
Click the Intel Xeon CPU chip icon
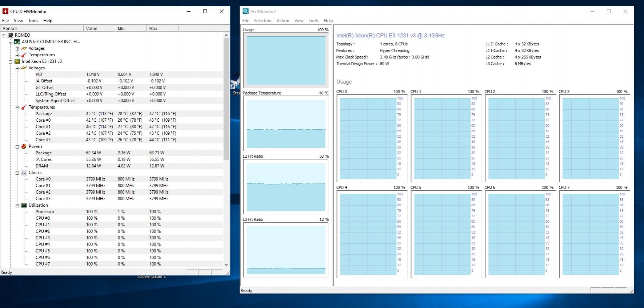17,61
